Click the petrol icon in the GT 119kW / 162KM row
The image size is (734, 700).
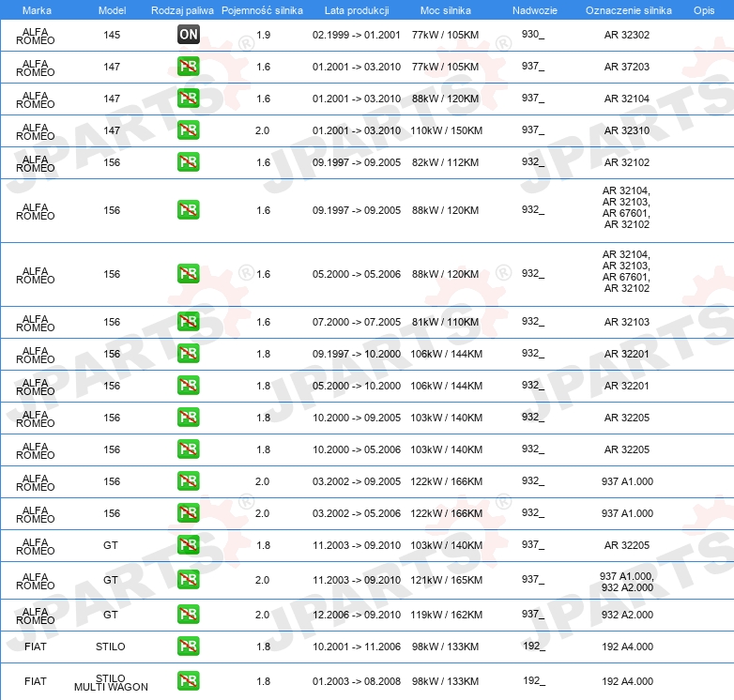(188, 614)
